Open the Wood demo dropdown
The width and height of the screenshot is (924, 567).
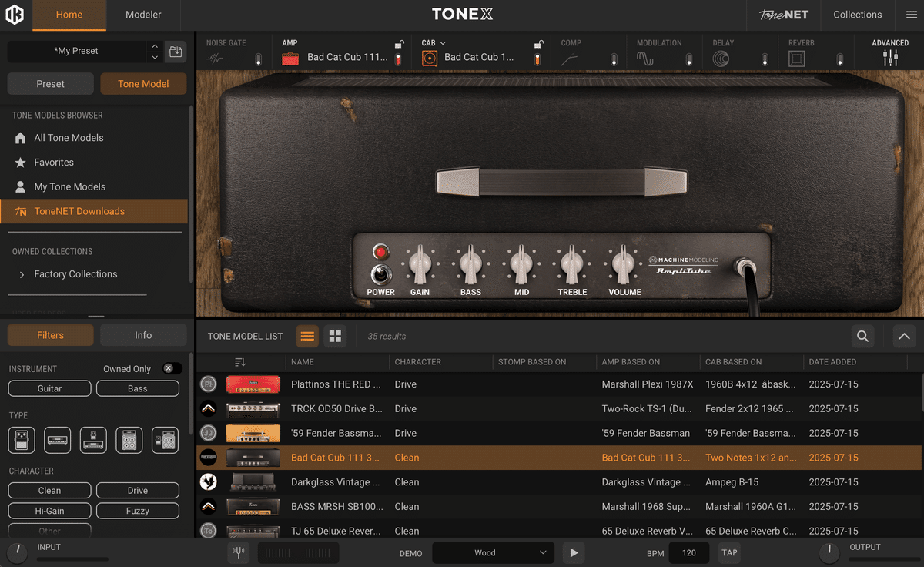493,552
